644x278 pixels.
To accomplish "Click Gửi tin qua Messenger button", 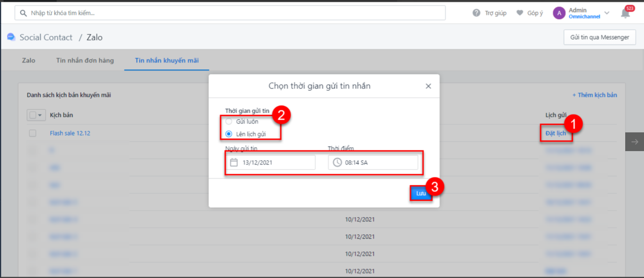I will [599, 37].
